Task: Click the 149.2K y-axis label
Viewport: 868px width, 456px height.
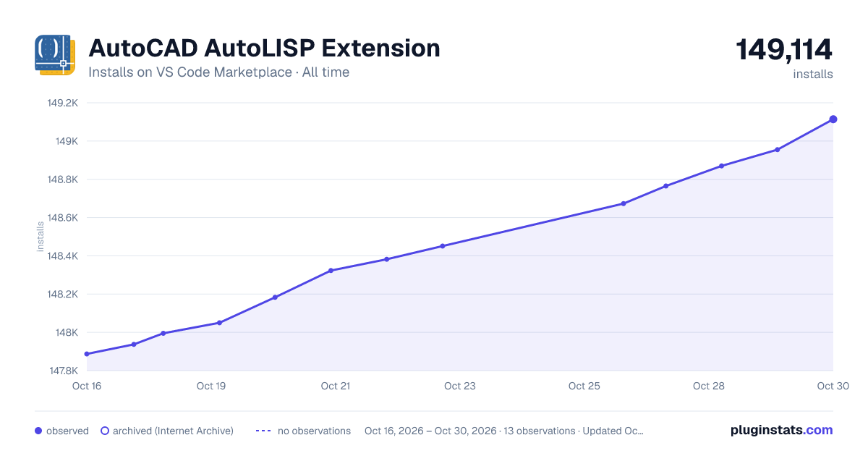Action: [x=62, y=103]
